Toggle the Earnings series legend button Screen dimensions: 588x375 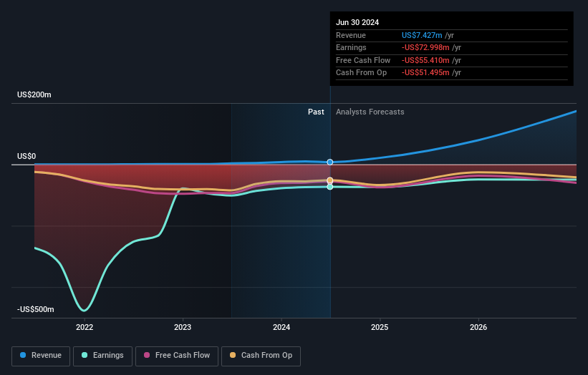(102, 356)
